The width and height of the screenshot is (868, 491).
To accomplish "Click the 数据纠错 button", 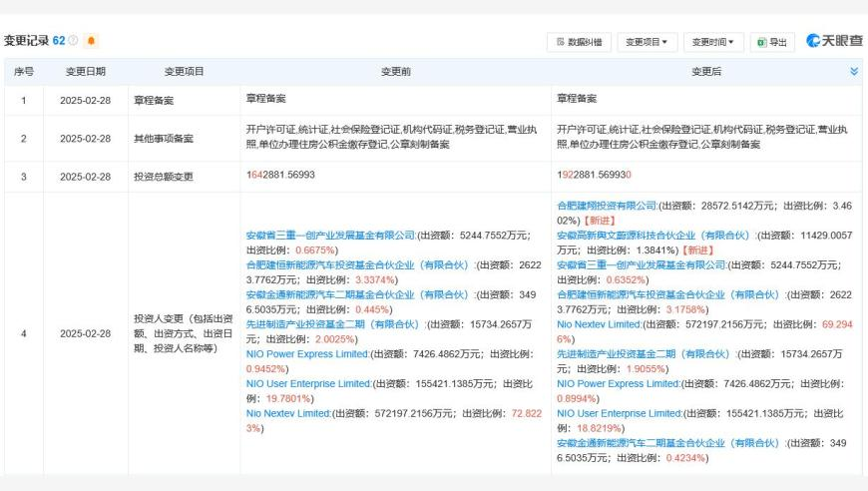I will pyautogui.click(x=579, y=42).
